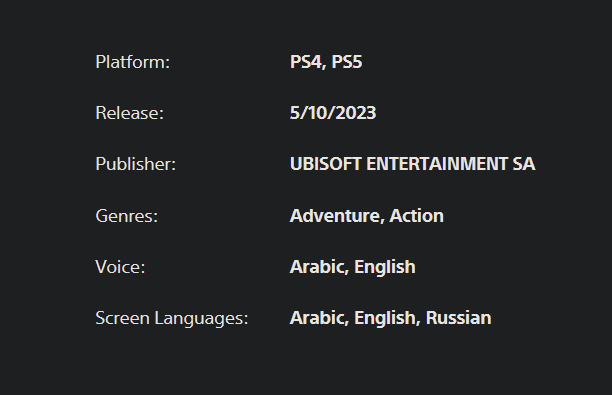Screen dimensions: 612x395
Task: Click English in the Voice row
Action: 385,267
